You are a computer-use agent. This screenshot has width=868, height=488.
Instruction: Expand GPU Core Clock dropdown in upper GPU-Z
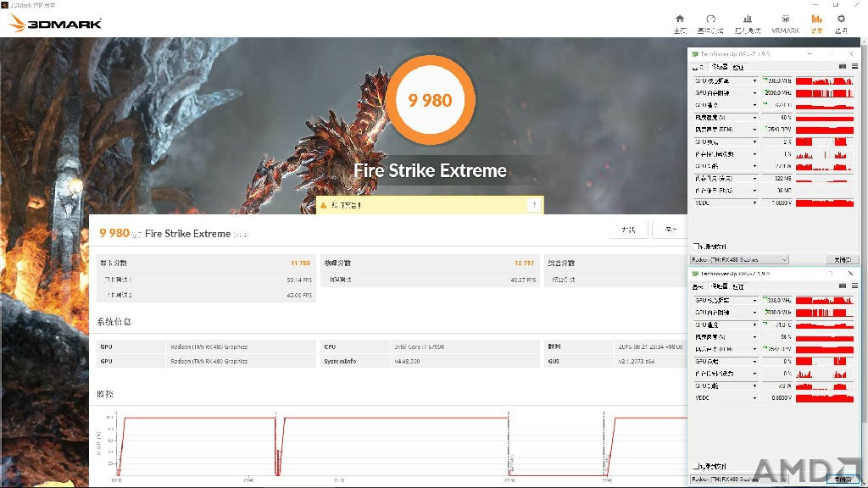click(x=754, y=80)
